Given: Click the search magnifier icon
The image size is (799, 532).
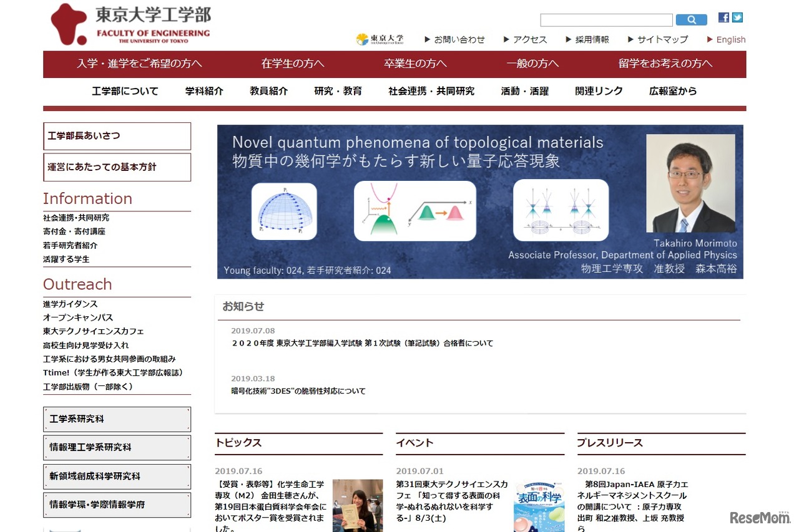Looking at the screenshot, I should point(691,19).
